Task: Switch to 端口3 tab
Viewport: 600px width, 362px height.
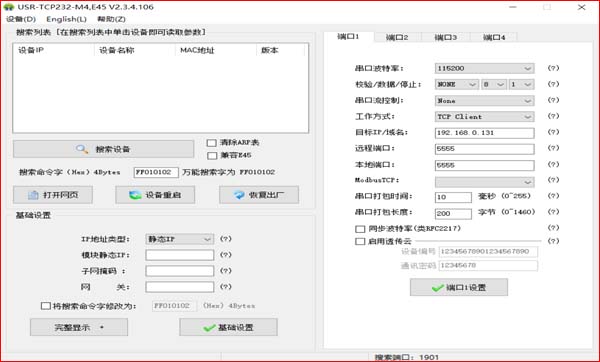Action: [446, 37]
